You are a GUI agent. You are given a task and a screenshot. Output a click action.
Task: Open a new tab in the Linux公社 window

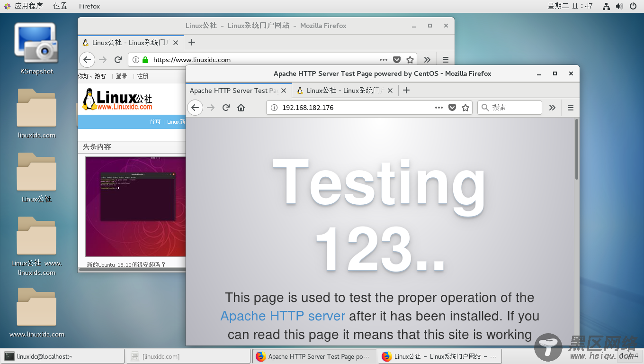pos(191,42)
